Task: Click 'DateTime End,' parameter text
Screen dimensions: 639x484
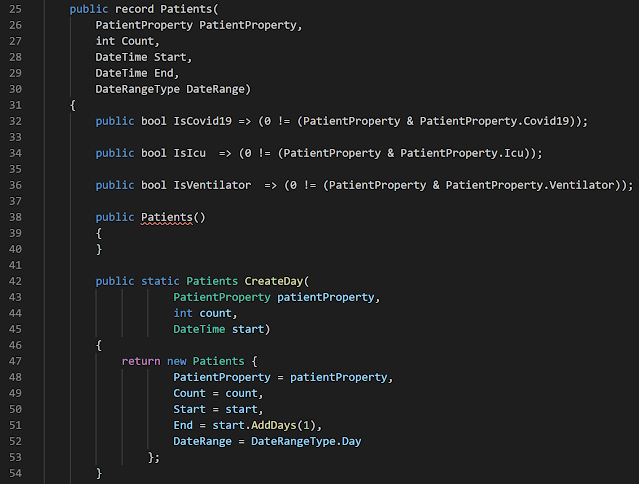Action: (x=137, y=73)
